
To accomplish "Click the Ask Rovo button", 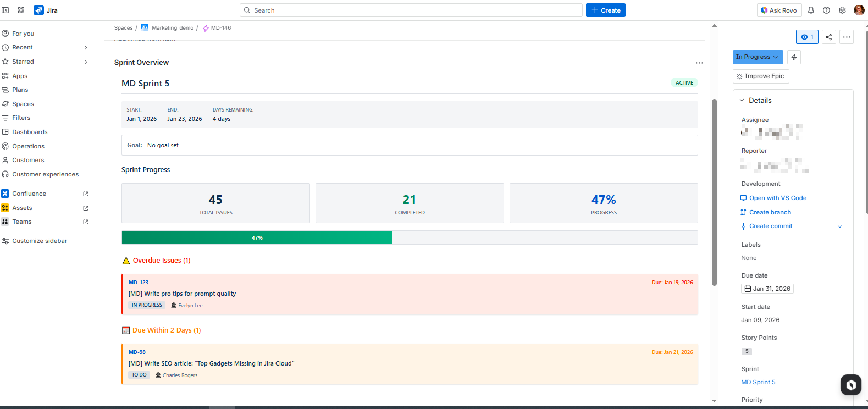I will point(779,10).
